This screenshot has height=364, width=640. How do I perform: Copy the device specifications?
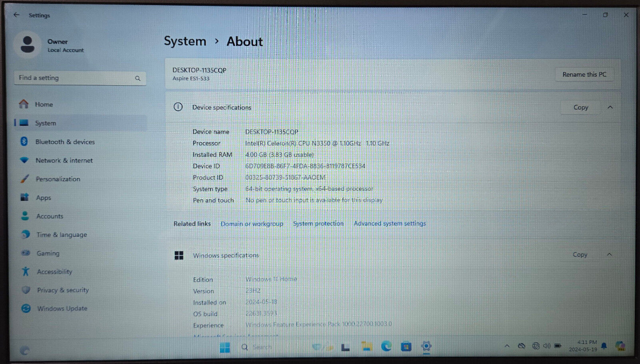click(x=581, y=107)
